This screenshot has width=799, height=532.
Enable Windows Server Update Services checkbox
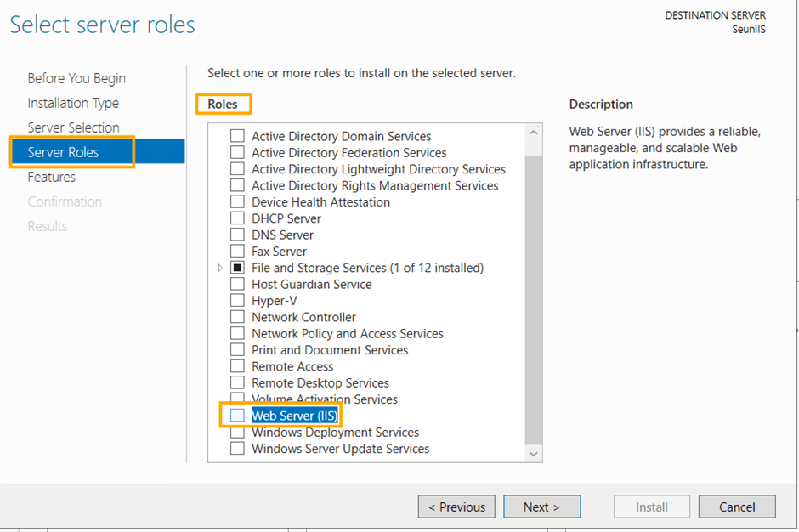[237, 449]
